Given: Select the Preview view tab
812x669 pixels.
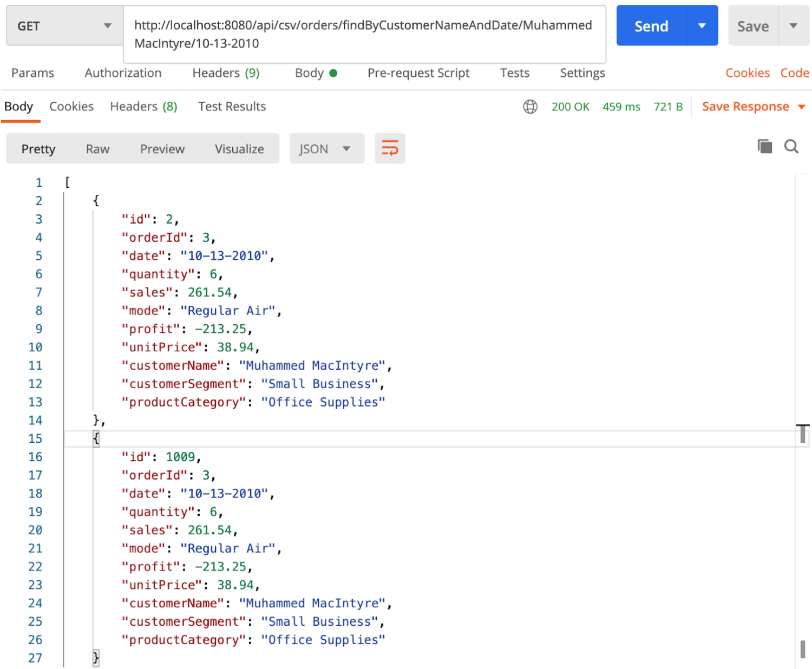Looking at the screenshot, I should [x=162, y=149].
